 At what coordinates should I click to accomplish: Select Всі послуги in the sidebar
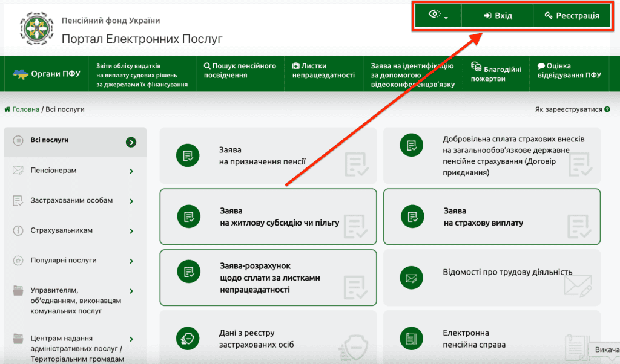75,141
